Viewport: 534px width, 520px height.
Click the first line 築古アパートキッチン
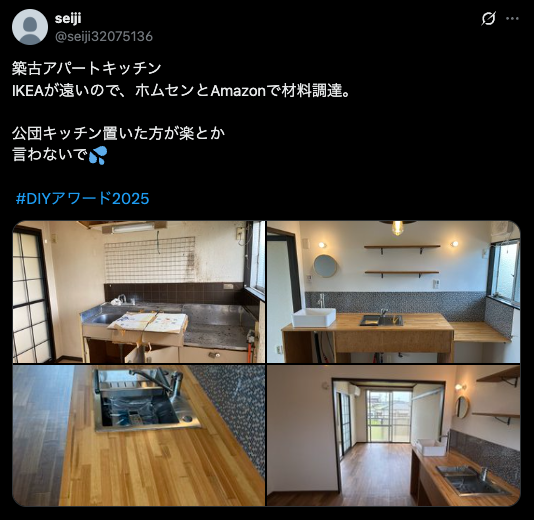(x=87, y=68)
